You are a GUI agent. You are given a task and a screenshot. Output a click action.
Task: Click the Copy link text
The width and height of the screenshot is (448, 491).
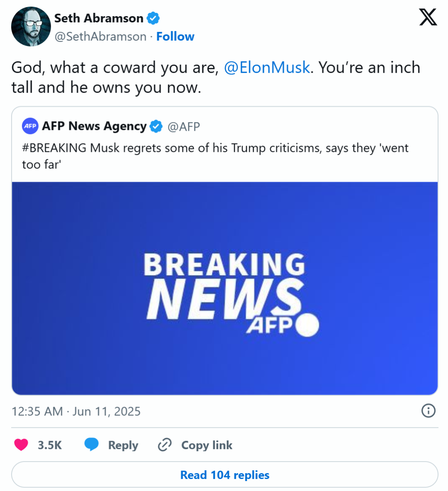[x=207, y=445]
